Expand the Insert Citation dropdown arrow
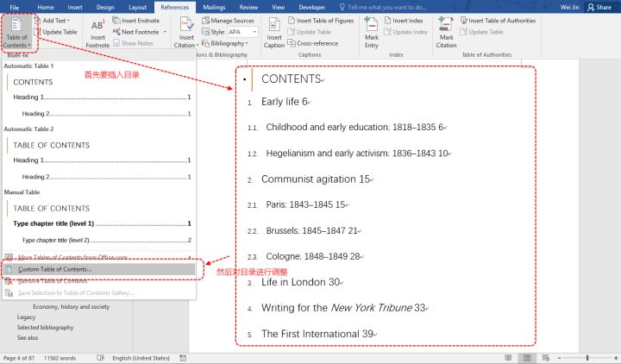This screenshot has height=364, width=621. point(198,45)
